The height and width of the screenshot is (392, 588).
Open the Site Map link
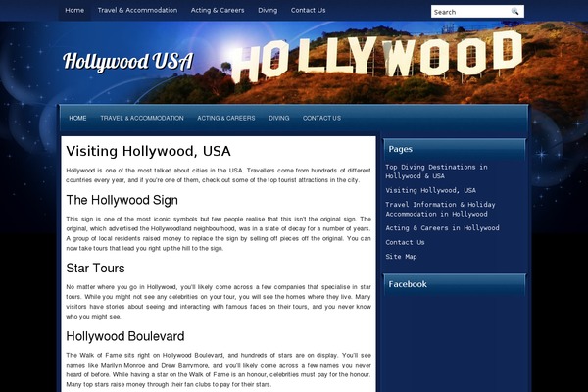pos(401,257)
